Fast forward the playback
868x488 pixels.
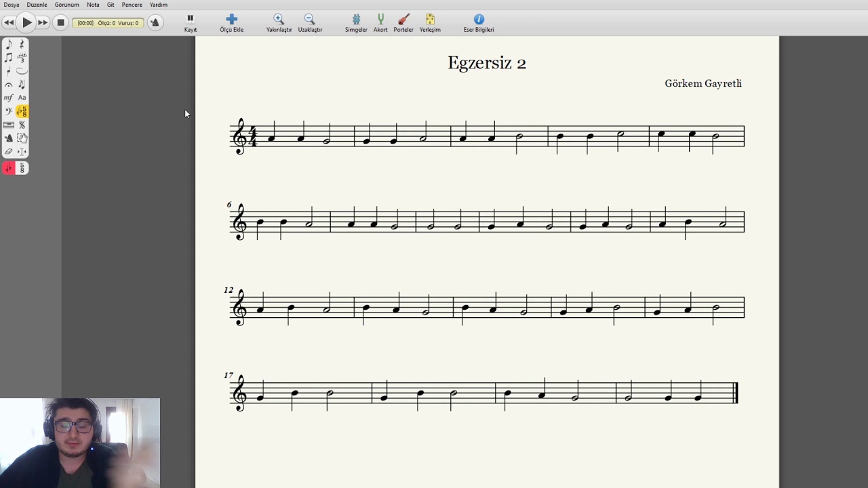click(x=43, y=22)
